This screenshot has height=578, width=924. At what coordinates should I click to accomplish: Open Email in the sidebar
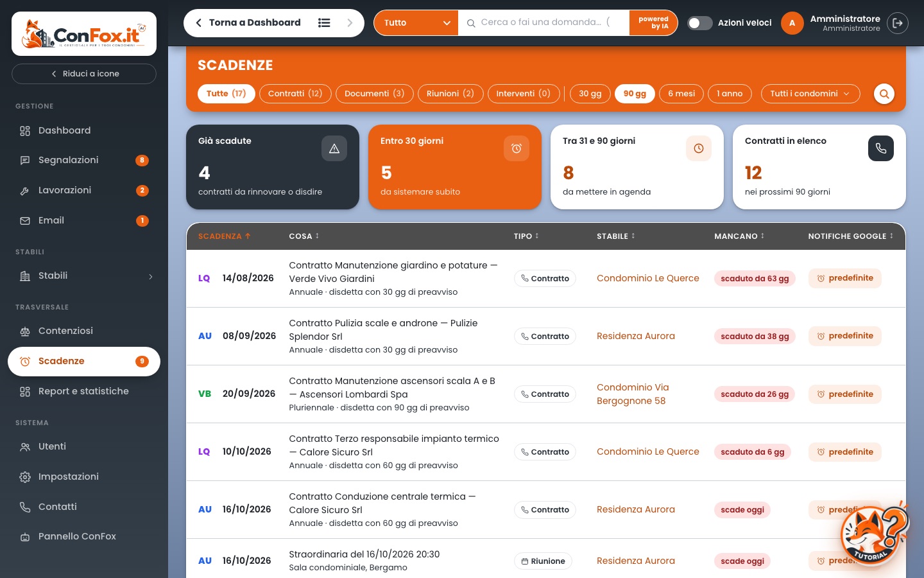pos(84,220)
